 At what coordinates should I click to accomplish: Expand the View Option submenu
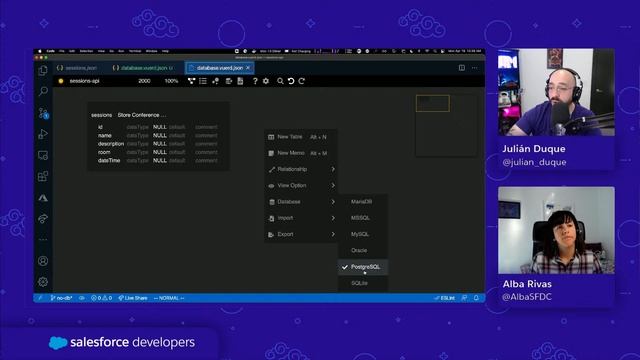click(301, 186)
